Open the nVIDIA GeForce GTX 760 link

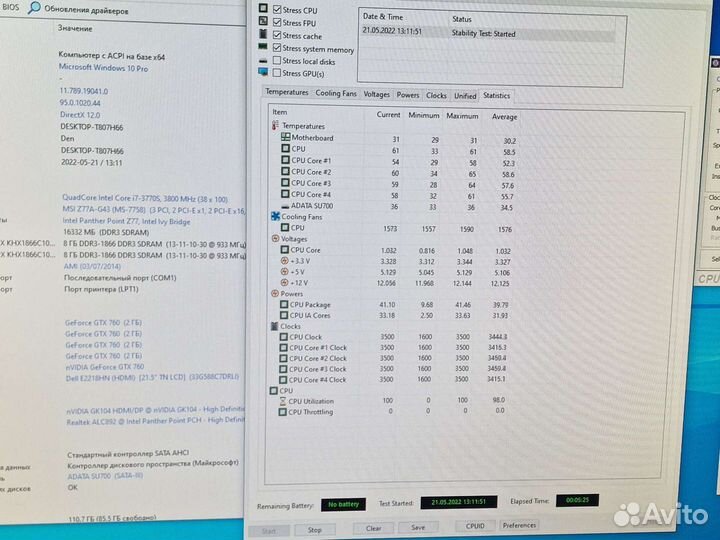coord(105,366)
